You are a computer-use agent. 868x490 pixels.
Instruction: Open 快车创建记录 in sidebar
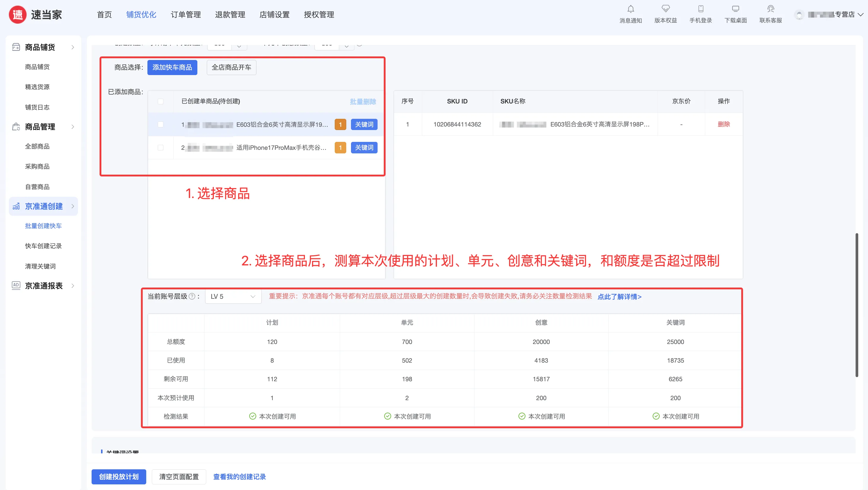[x=43, y=246]
